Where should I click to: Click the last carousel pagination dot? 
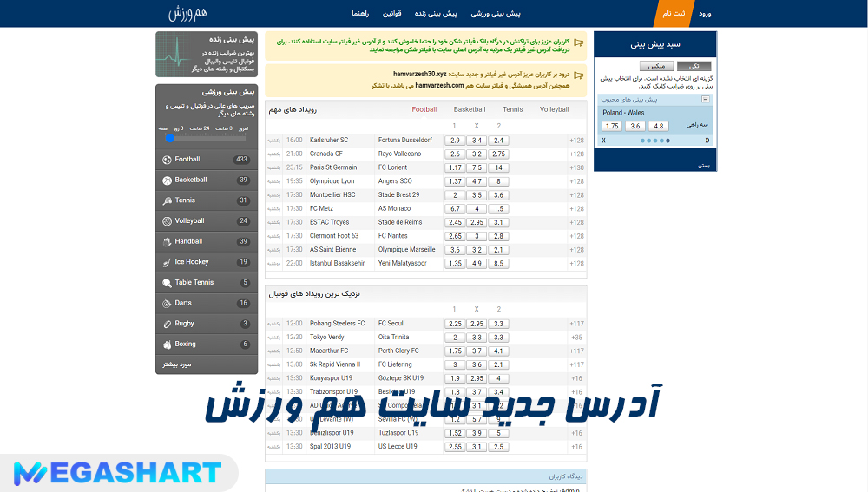point(667,141)
